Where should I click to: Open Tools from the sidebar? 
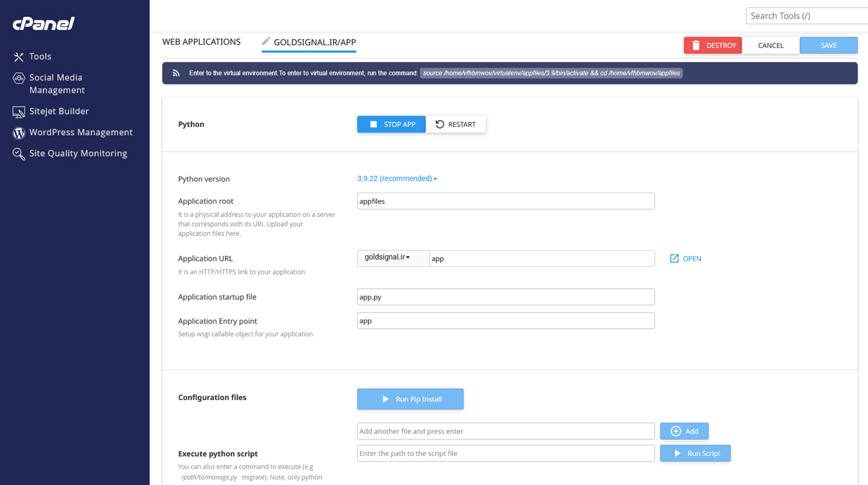(40, 56)
